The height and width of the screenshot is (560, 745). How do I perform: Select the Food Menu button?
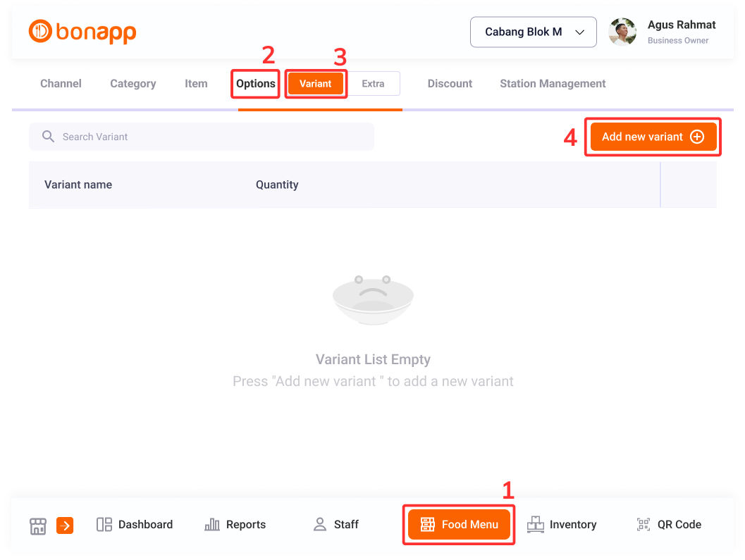point(459,524)
